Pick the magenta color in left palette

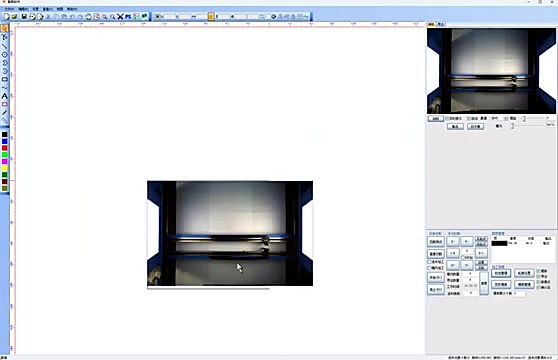click(x=5, y=162)
